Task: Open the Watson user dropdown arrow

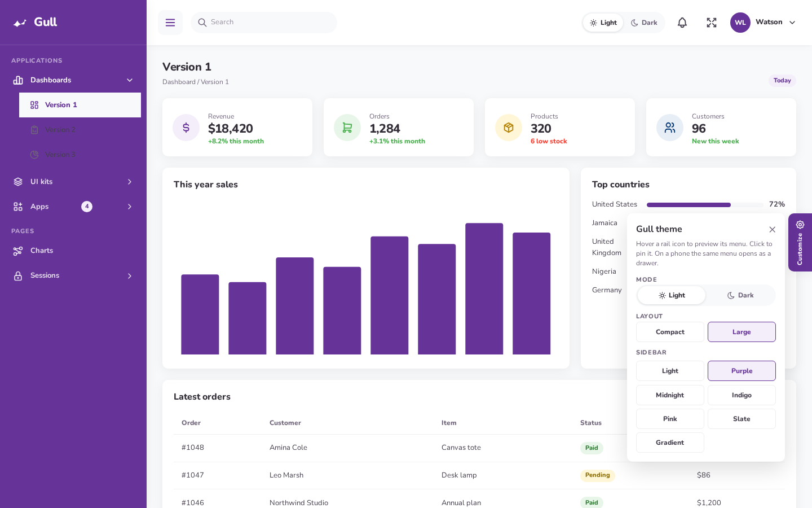Action: 792,23
